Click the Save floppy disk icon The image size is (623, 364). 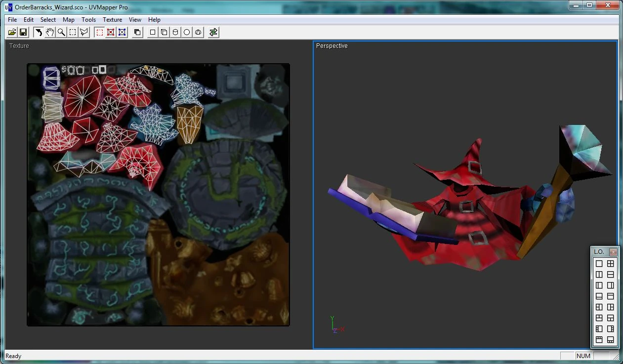[x=23, y=32]
